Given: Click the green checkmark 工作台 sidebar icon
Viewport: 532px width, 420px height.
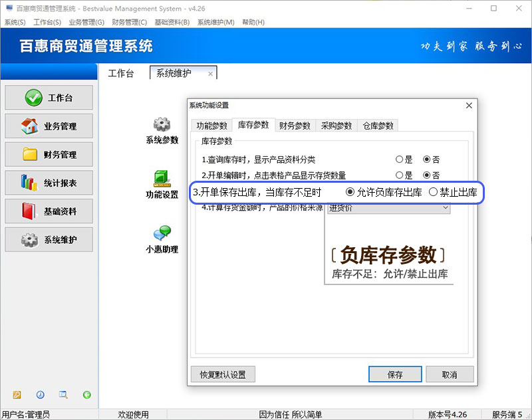Looking at the screenshot, I should (34, 98).
